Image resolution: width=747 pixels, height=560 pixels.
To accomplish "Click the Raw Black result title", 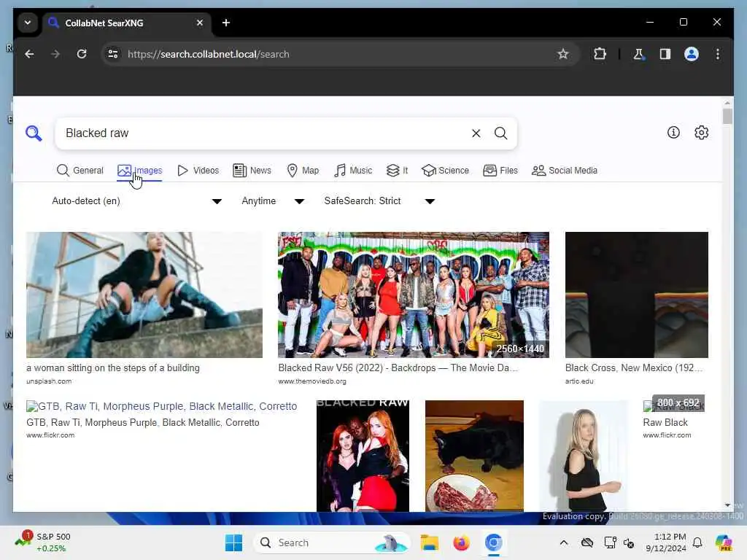I will coord(665,422).
